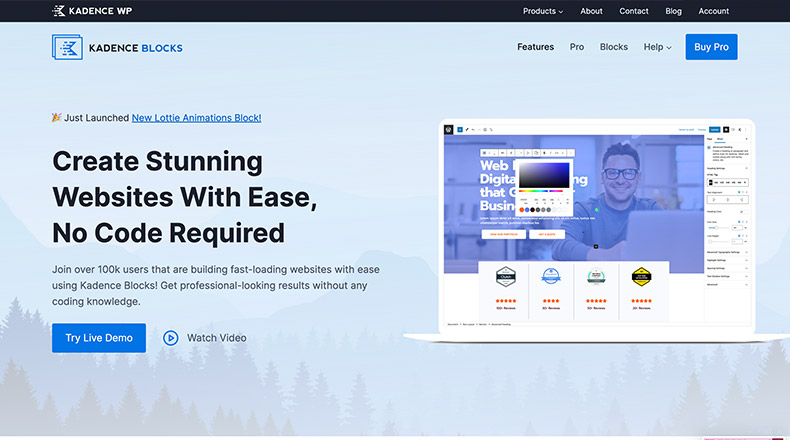Select the Pro nav item

tap(576, 47)
